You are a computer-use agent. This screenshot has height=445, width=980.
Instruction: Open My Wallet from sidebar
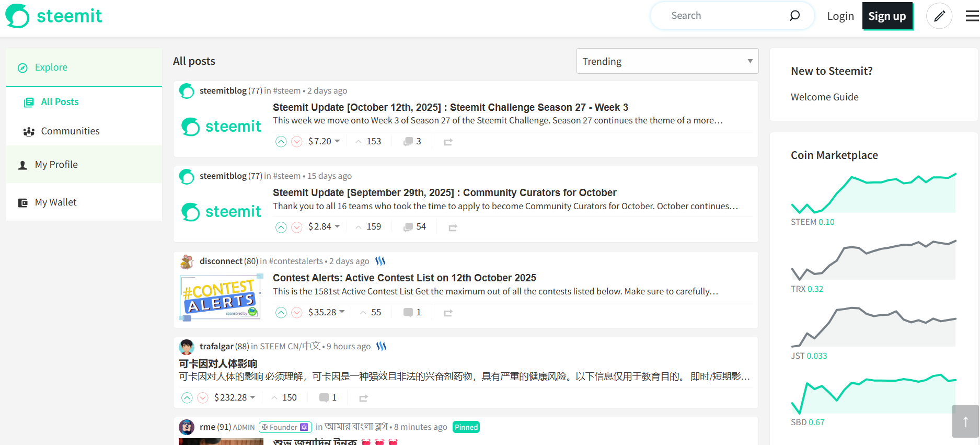(55, 202)
